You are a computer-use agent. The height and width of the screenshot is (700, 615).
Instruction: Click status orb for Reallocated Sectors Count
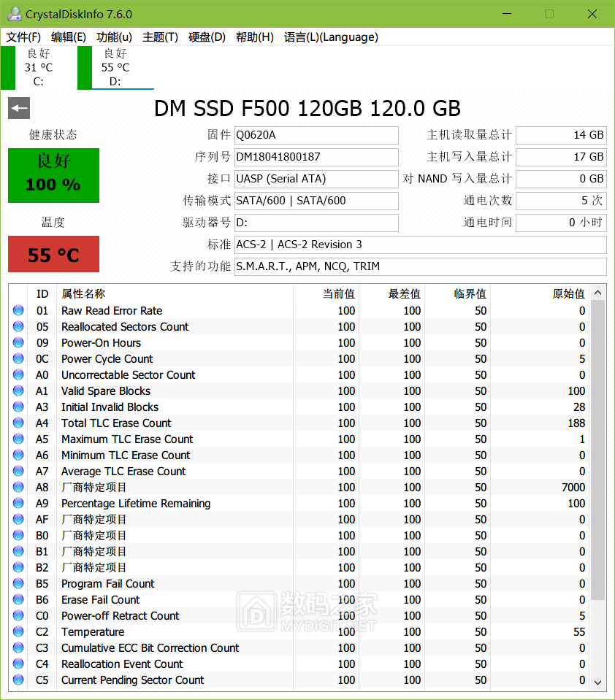(x=18, y=326)
